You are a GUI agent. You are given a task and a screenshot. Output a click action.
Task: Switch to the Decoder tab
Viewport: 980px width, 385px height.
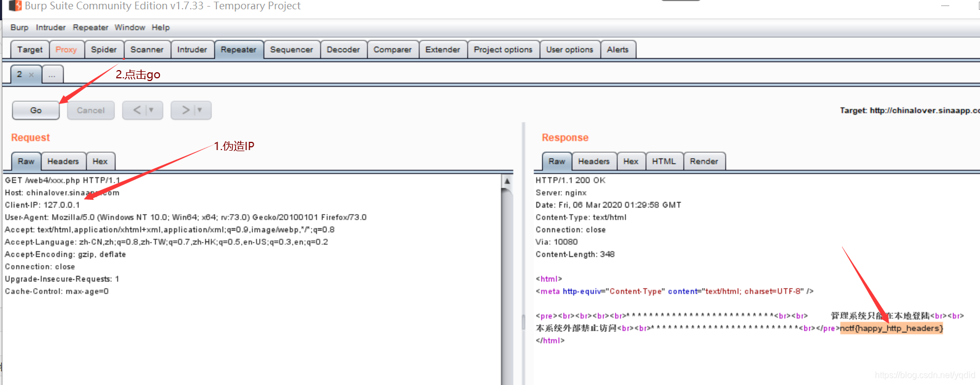point(343,49)
